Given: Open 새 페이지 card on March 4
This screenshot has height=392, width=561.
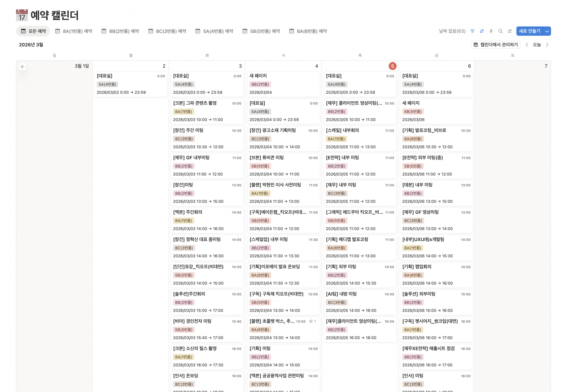Looking at the screenshot, I should point(283,84).
